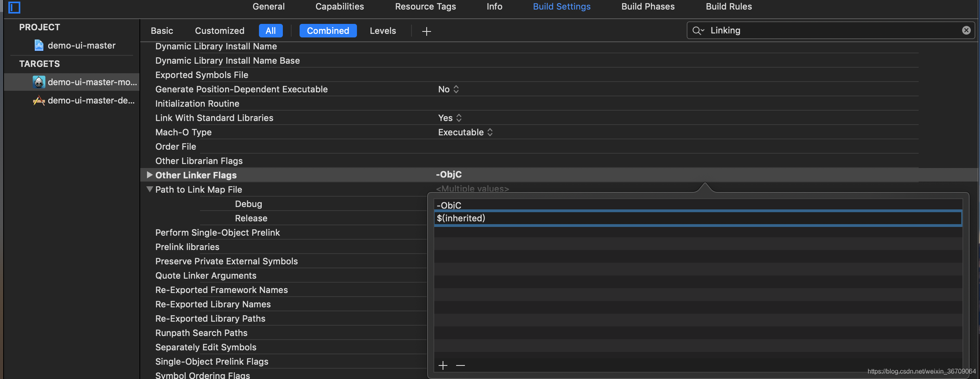Viewport: 980px width, 379px height.
Task: Show All build settings
Action: click(271, 31)
